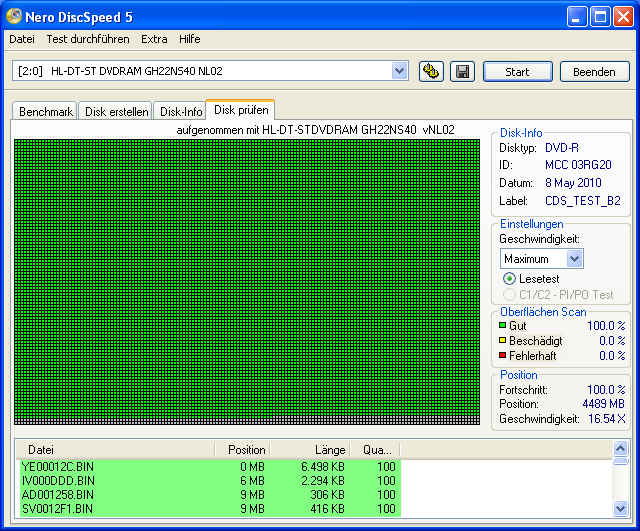Open the Hilfe menu
Viewport: 640px width, 531px height.
pyautogui.click(x=190, y=39)
